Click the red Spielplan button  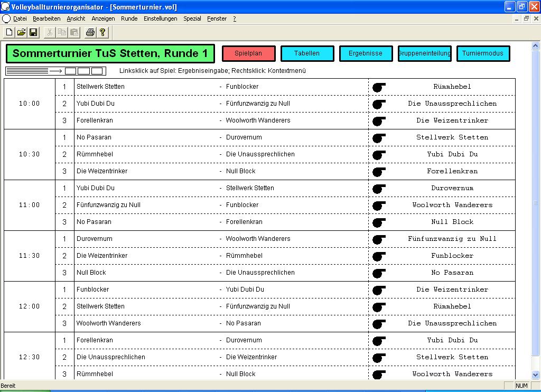point(248,53)
